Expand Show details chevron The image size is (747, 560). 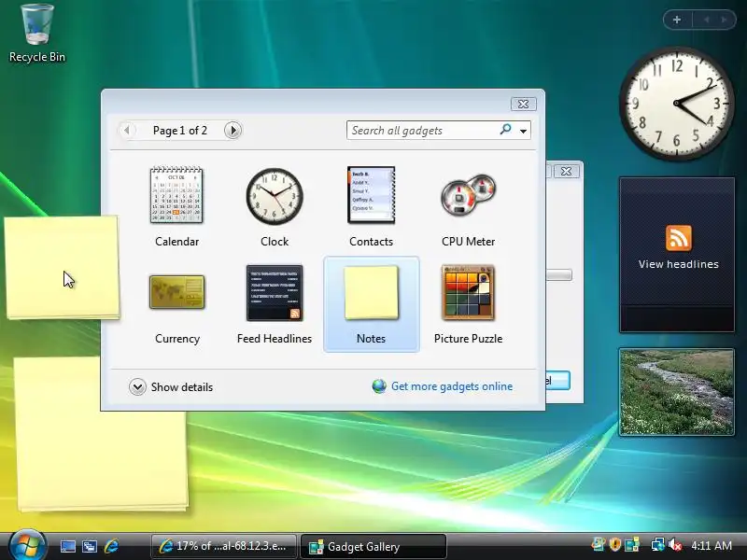(137, 386)
